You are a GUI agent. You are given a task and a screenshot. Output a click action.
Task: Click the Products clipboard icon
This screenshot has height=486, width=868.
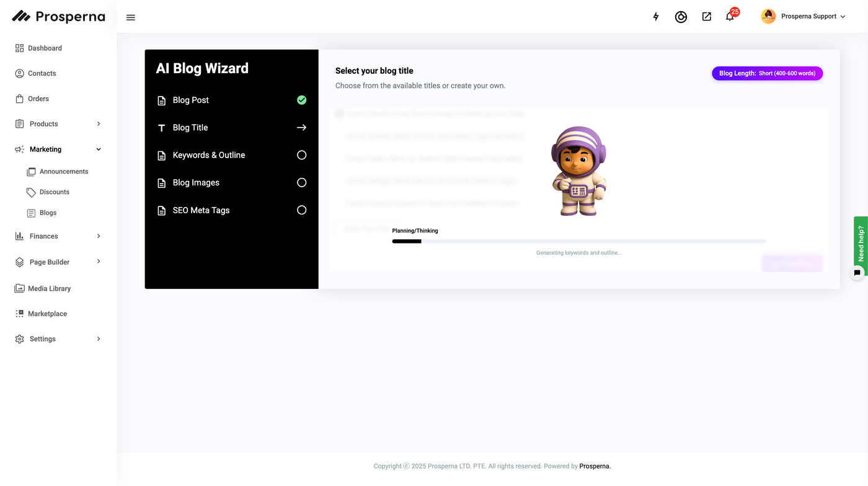[19, 124]
